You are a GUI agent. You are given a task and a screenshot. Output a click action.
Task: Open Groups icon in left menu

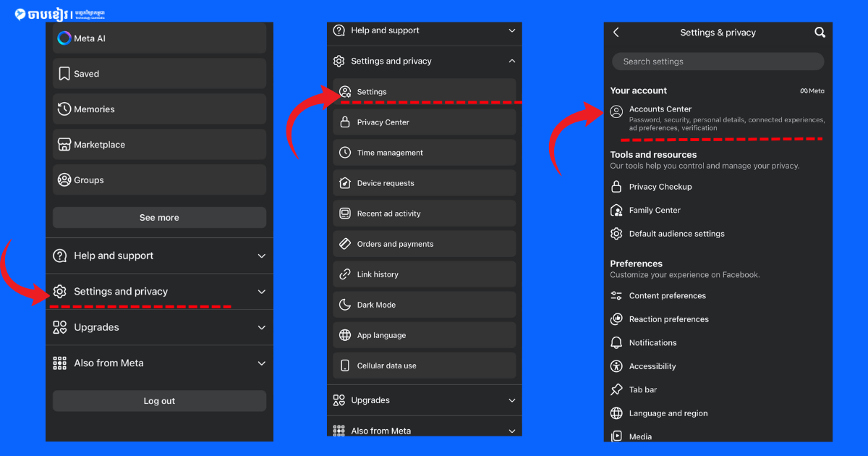point(64,180)
